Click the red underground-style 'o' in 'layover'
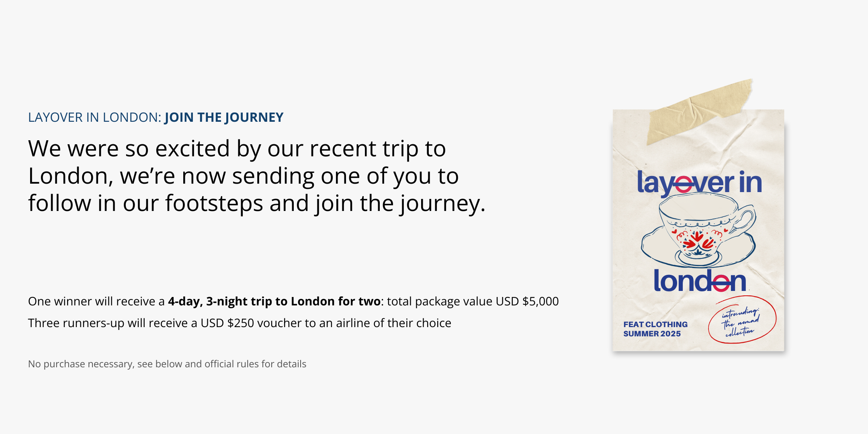This screenshot has width=868, height=434. pos(683,185)
